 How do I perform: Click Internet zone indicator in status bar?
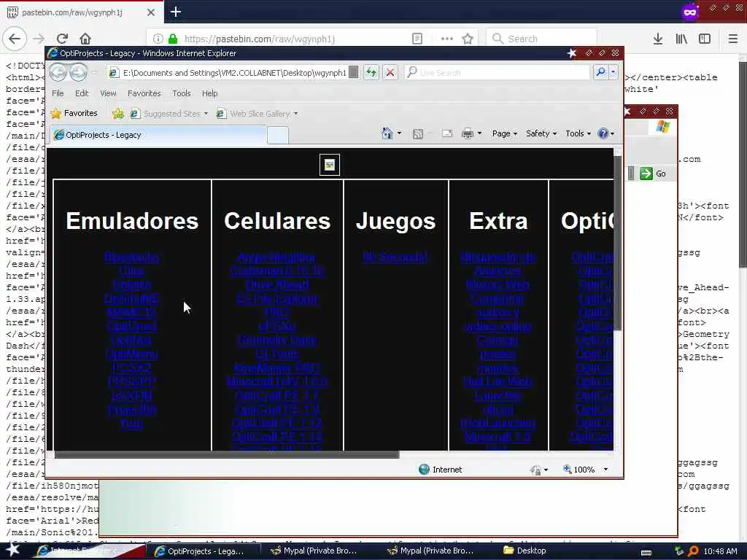440,470
